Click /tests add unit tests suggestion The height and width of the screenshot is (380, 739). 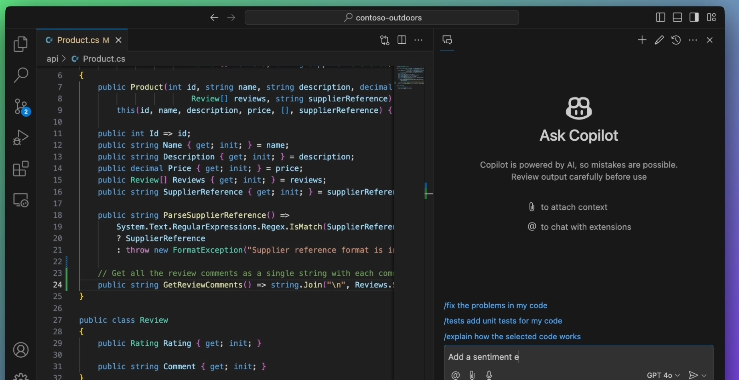coord(503,321)
